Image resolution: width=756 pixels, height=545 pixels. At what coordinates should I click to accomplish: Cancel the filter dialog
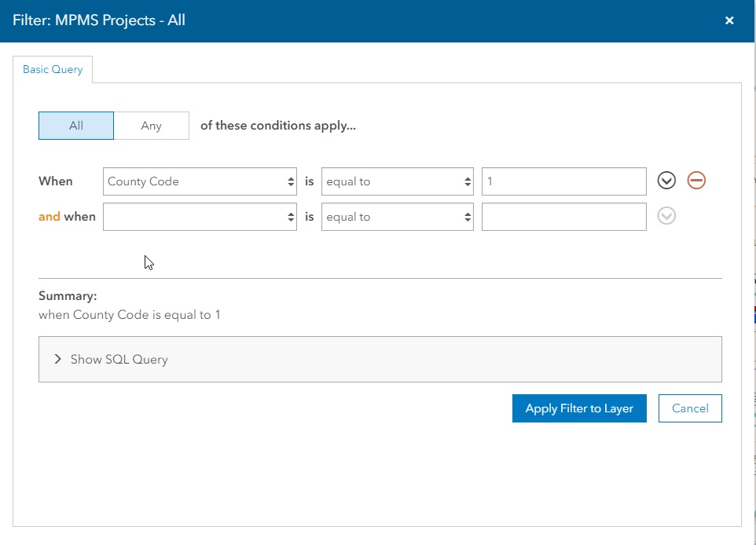tap(690, 408)
